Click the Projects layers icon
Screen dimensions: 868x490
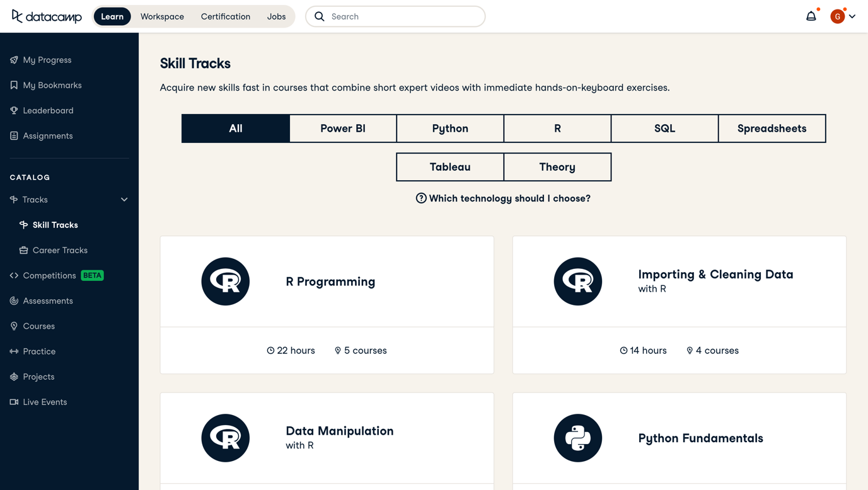(14, 377)
